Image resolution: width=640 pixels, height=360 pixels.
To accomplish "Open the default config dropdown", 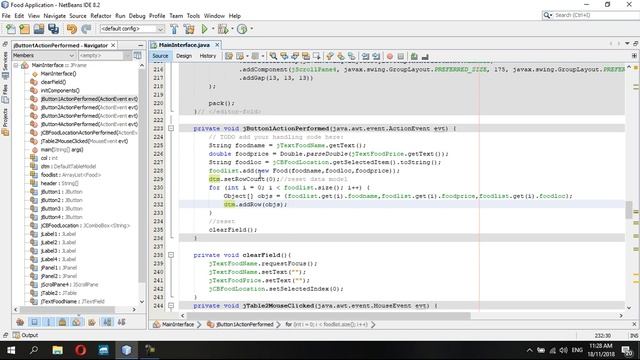I will (132, 29).
